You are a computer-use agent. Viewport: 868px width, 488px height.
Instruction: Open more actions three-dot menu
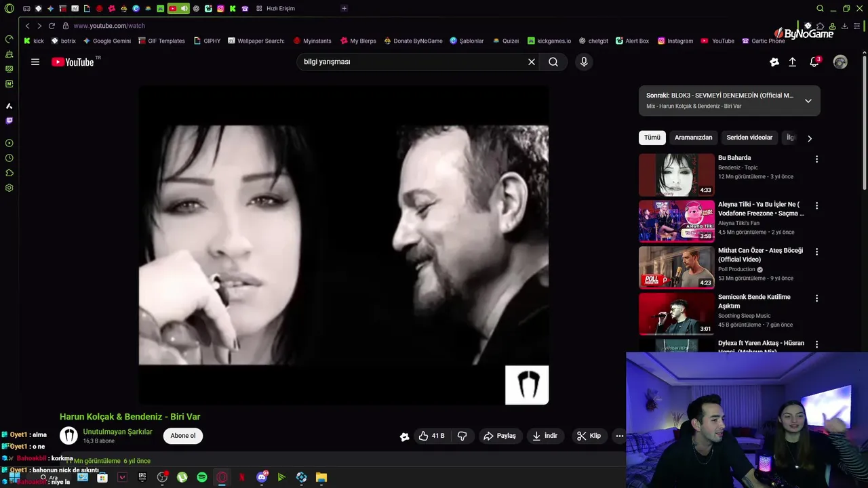(619, 436)
